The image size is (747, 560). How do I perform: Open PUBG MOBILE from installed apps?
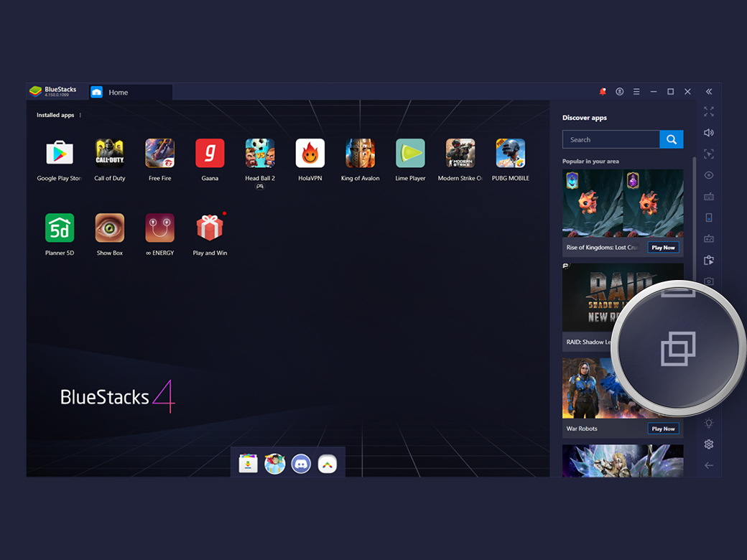[x=510, y=153]
